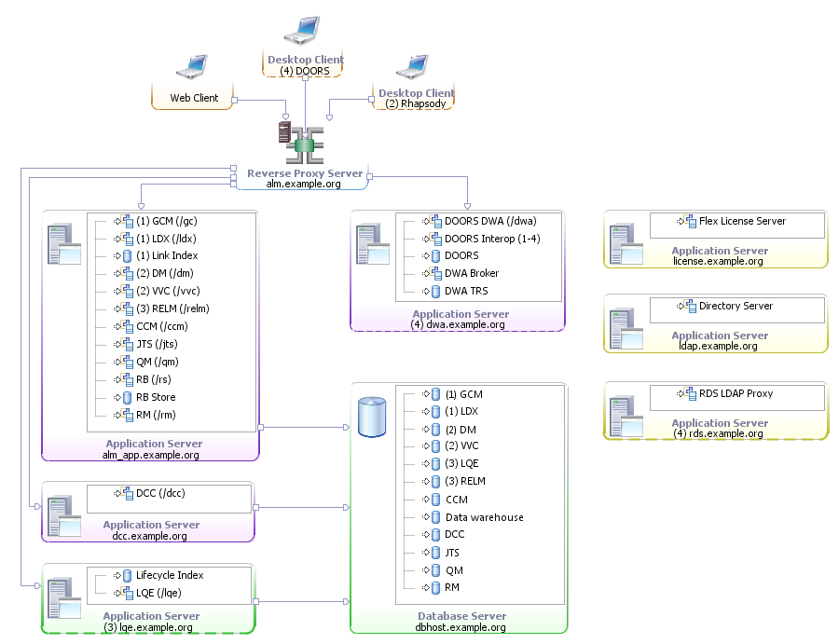
Task: Click the (3) lqe.example.org hostname label
Action: coord(148,627)
